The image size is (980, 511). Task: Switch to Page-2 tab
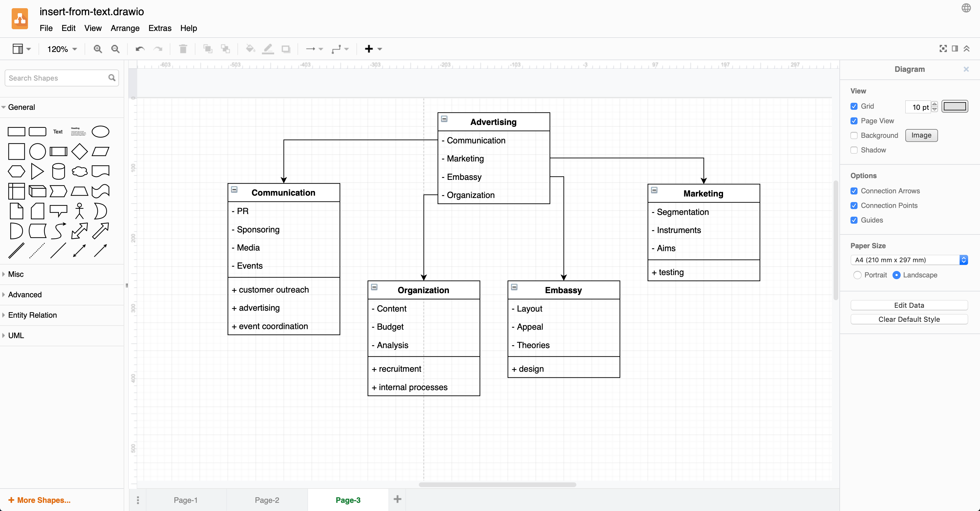click(x=267, y=500)
